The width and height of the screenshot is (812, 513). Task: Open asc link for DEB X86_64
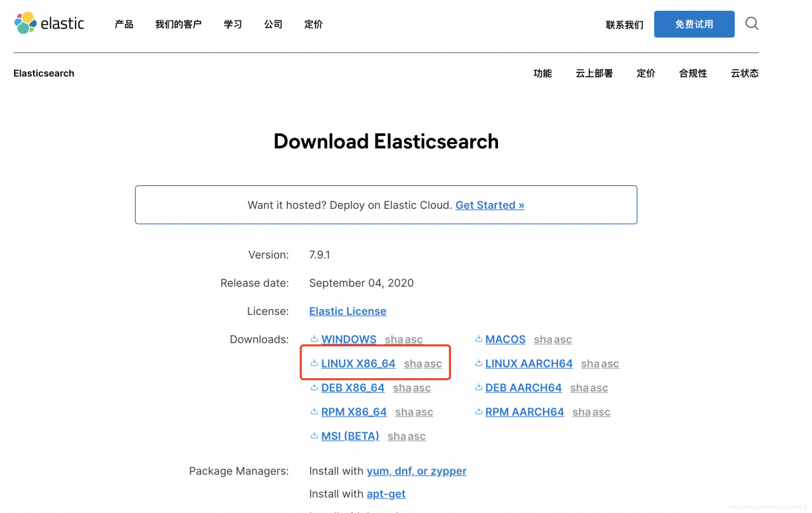[422, 388]
